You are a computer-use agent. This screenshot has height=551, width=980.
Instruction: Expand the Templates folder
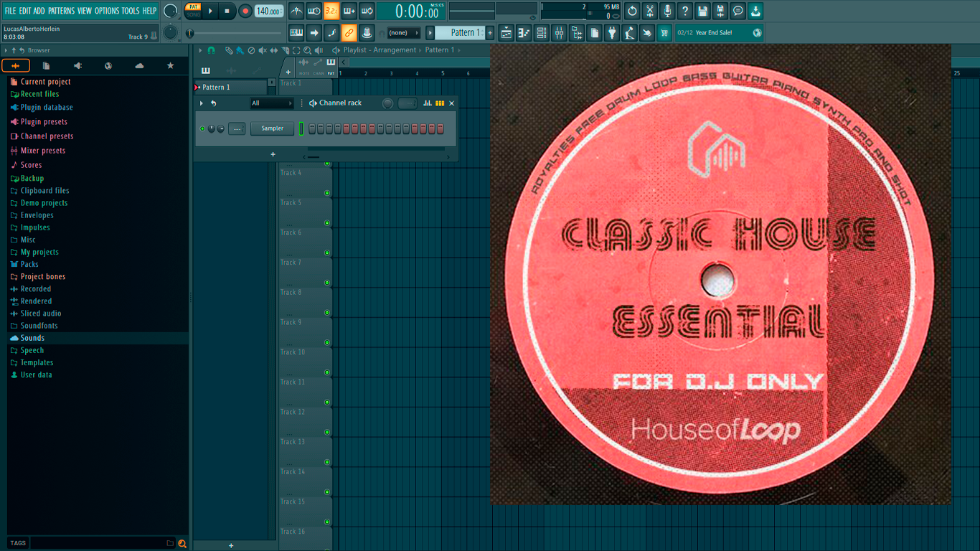[x=37, y=362]
